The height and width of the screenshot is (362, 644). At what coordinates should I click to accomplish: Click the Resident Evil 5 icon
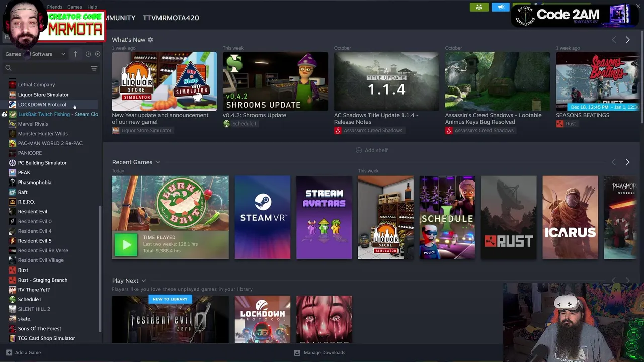(x=13, y=241)
